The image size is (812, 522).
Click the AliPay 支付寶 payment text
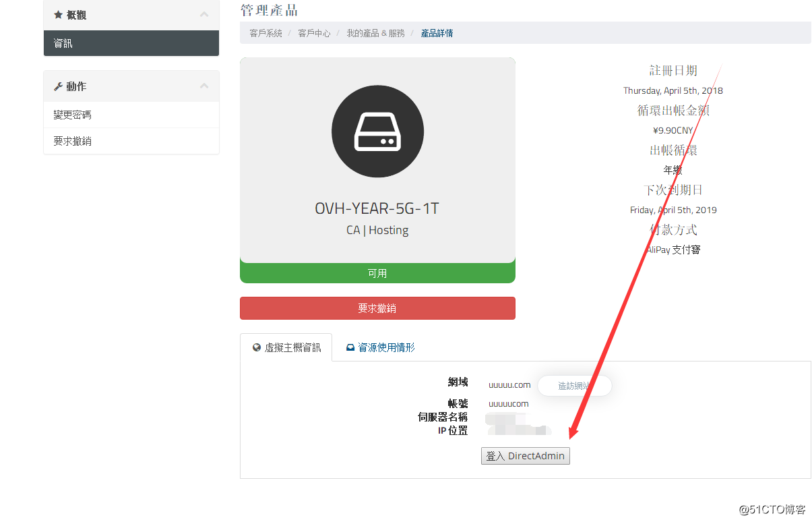(673, 250)
